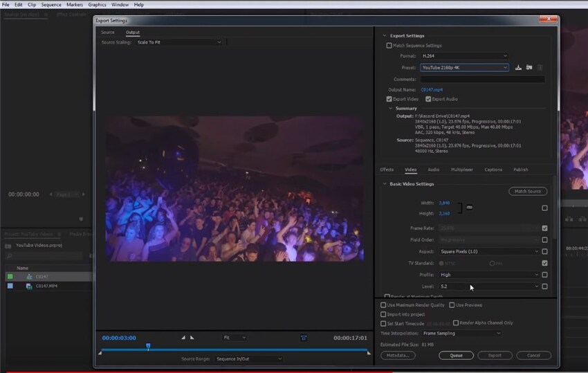Open the Source Scaling Scale To Fit dropdown
This screenshot has width=588, height=373.
pos(179,42)
